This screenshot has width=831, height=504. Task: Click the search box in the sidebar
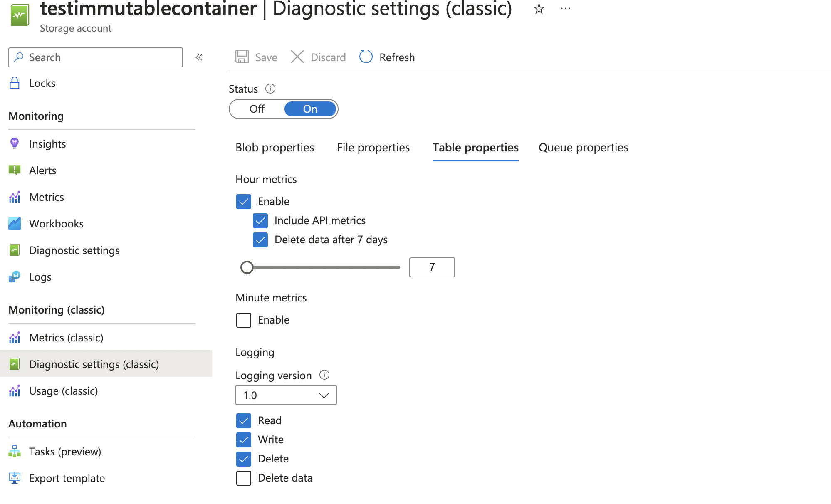[x=95, y=57]
